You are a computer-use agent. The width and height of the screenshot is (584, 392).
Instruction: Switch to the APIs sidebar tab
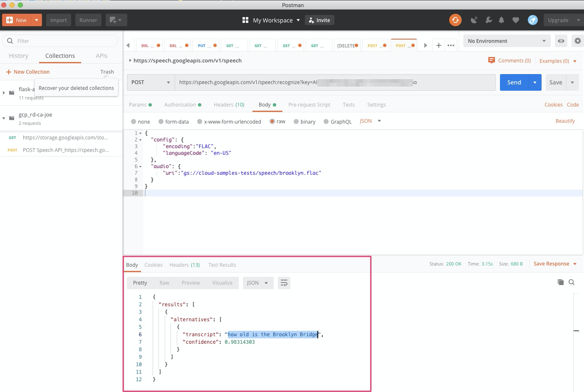coord(101,56)
